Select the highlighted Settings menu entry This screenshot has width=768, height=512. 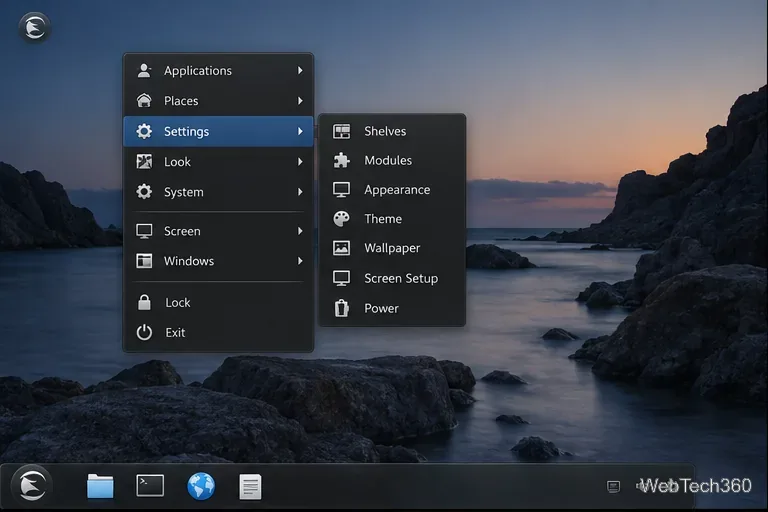tap(218, 131)
